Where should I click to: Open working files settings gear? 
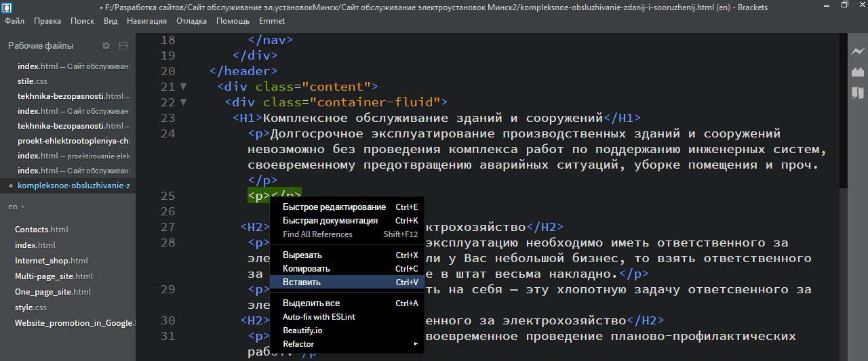click(106, 46)
